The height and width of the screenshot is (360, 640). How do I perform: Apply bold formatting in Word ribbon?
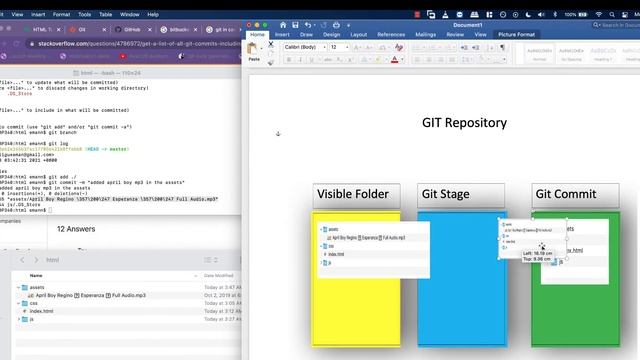point(289,60)
